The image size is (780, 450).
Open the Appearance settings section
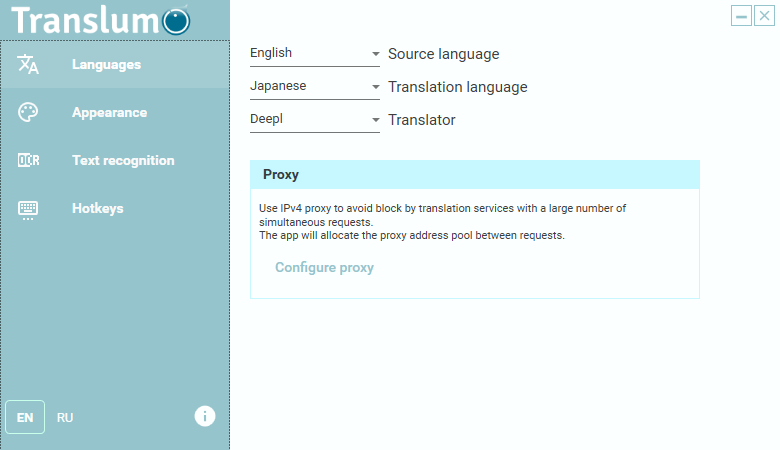(115, 112)
